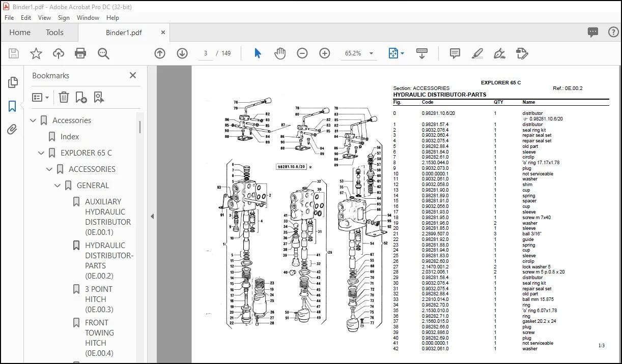Collapse the EXPLORER 65 C bookmark node
The image size is (622, 364).
click(x=41, y=153)
